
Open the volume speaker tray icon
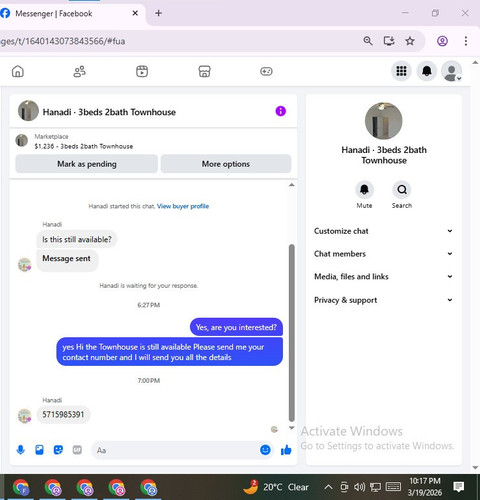tap(359, 487)
